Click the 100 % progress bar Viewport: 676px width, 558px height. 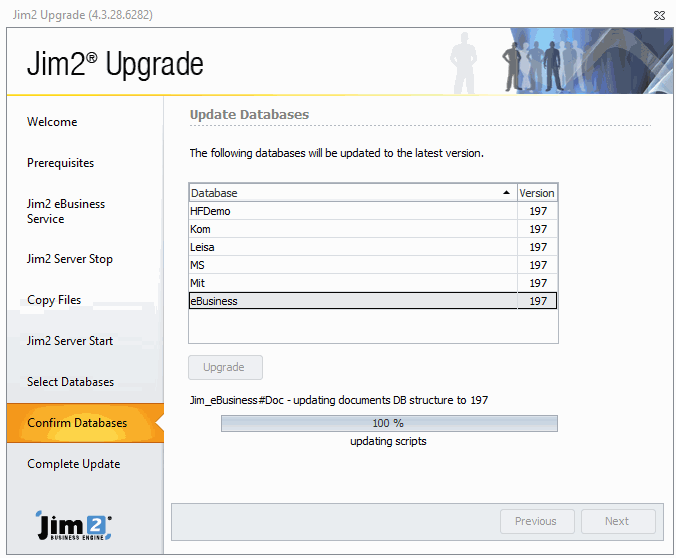[389, 423]
